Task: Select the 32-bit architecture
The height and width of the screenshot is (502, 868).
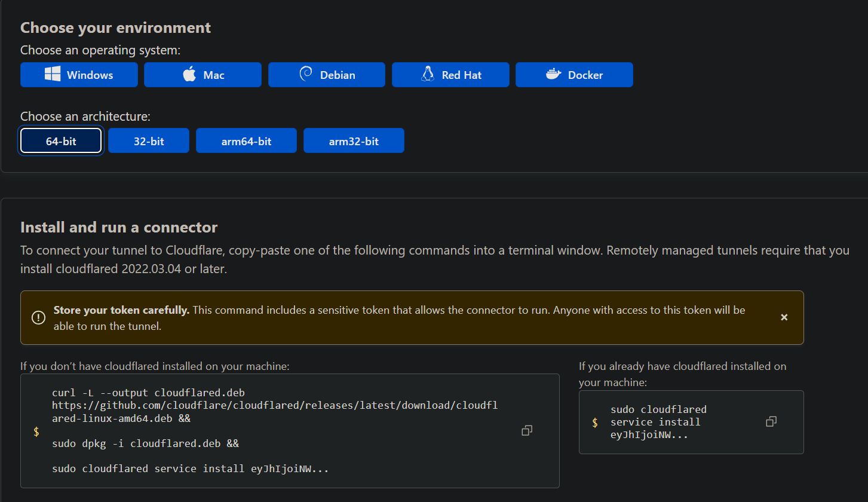Action: tap(149, 141)
